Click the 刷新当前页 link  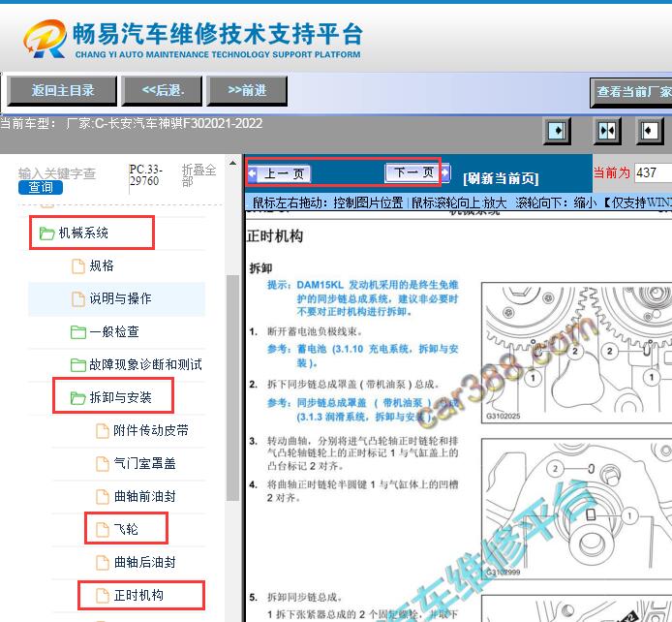tap(501, 178)
